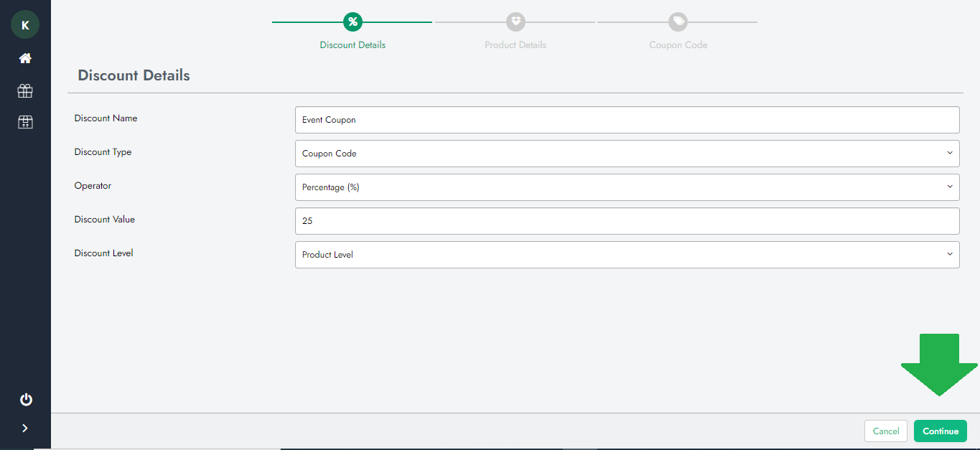
Task: Expand the sidebar with the chevron arrow
Action: pos(25,428)
